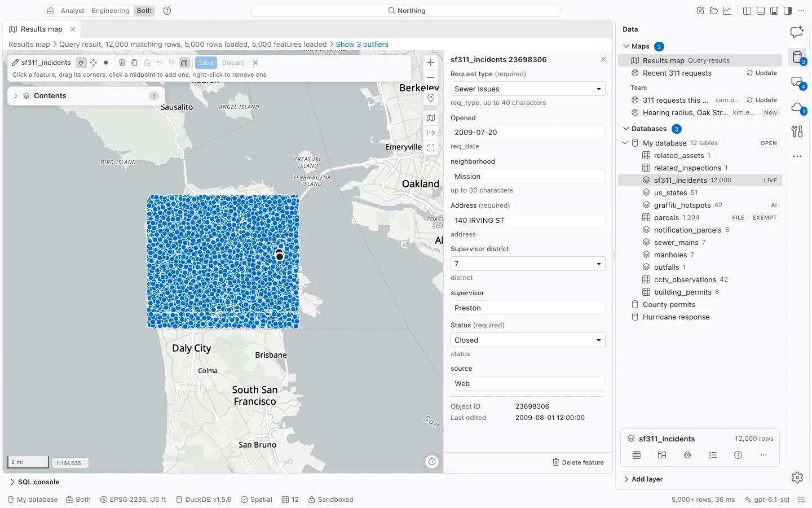The width and height of the screenshot is (812, 508).
Task: Switch role to Engineering
Action: click(111, 11)
